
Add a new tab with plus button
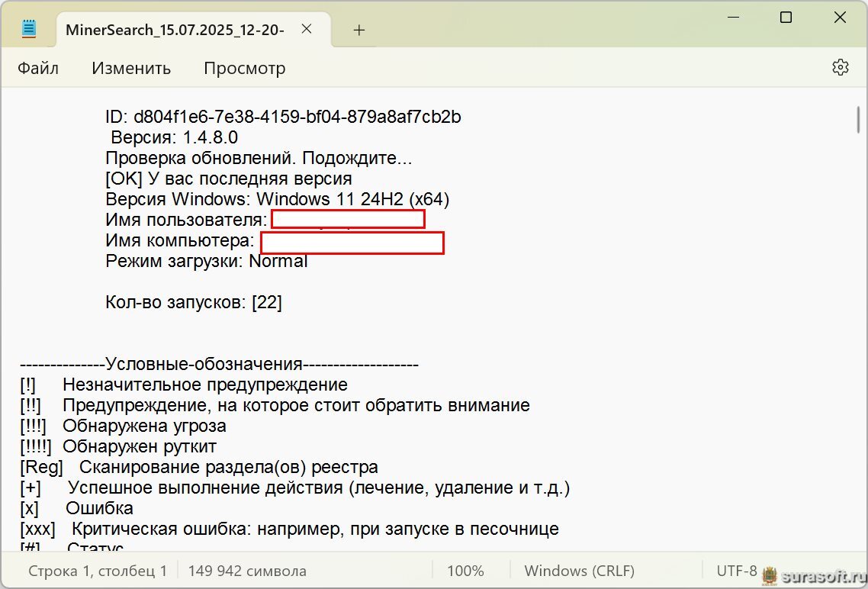(x=358, y=30)
